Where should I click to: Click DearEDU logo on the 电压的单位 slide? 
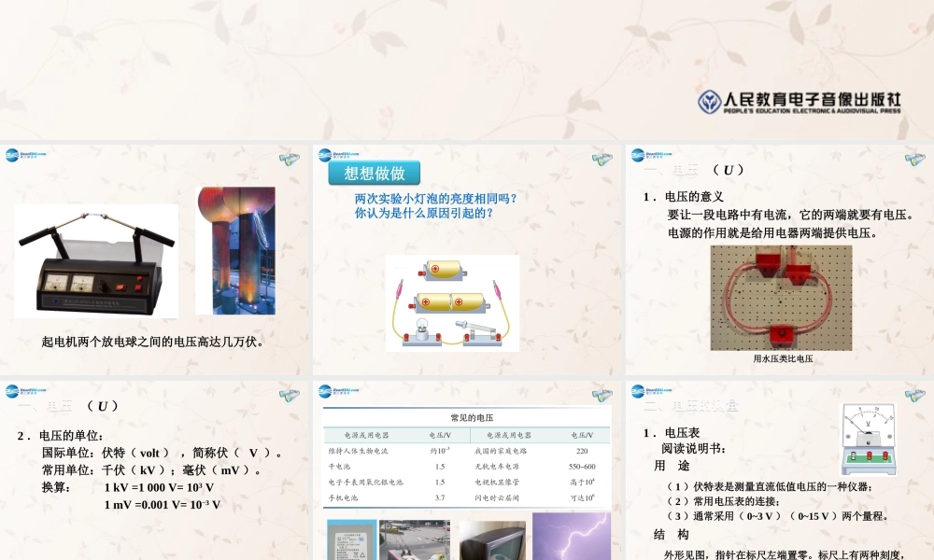[x=25, y=392]
